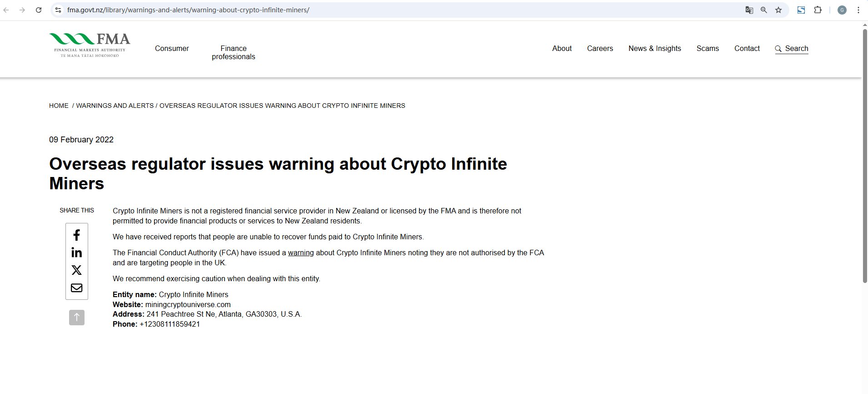Open News & Insights section
This screenshot has width=868, height=394.
coord(654,49)
